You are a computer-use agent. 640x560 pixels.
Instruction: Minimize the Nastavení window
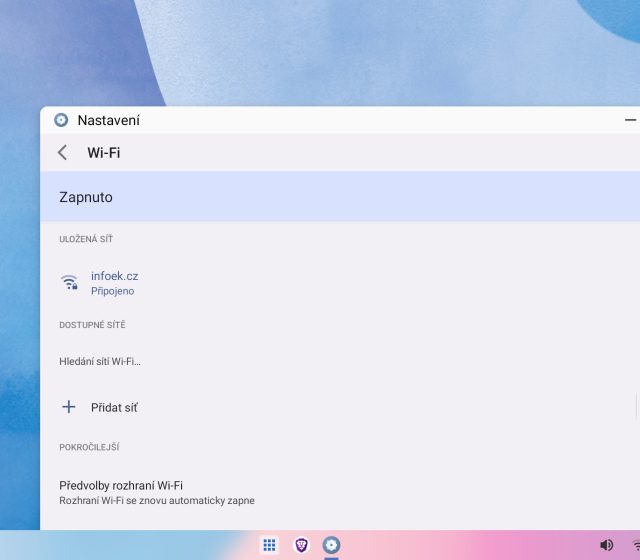(x=629, y=120)
